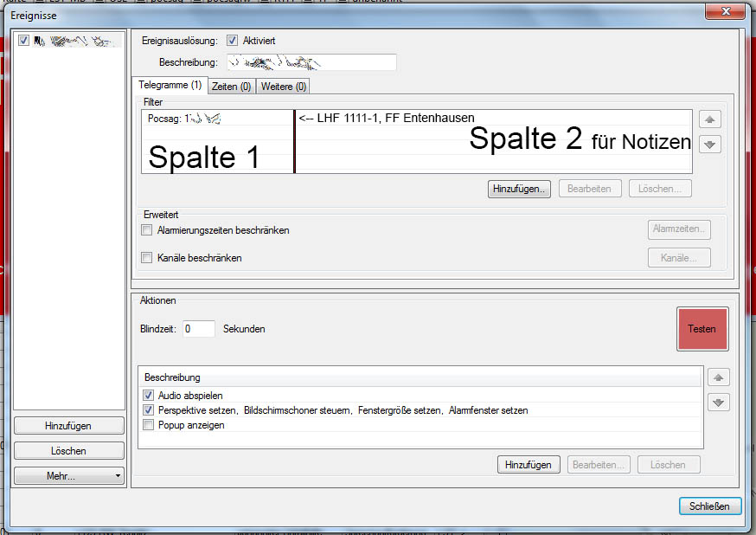Switch to Telegramme (1) tab
This screenshot has height=535, width=756.
pos(170,85)
